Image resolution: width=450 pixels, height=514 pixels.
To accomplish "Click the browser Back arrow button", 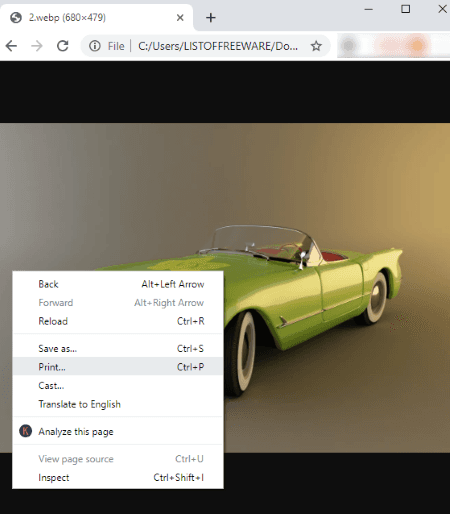I will [11, 46].
